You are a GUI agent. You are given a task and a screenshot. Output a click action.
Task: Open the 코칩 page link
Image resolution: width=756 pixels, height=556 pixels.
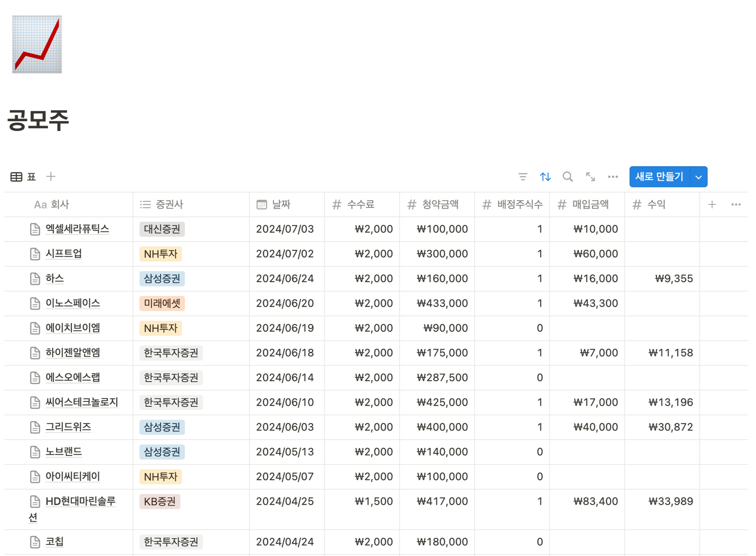[x=54, y=542]
